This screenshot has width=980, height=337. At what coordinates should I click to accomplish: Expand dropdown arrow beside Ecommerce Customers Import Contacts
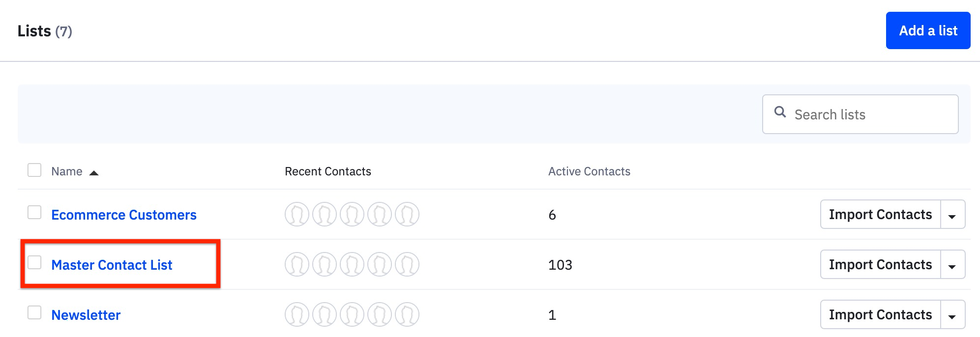pyautogui.click(x=952, y=215)
